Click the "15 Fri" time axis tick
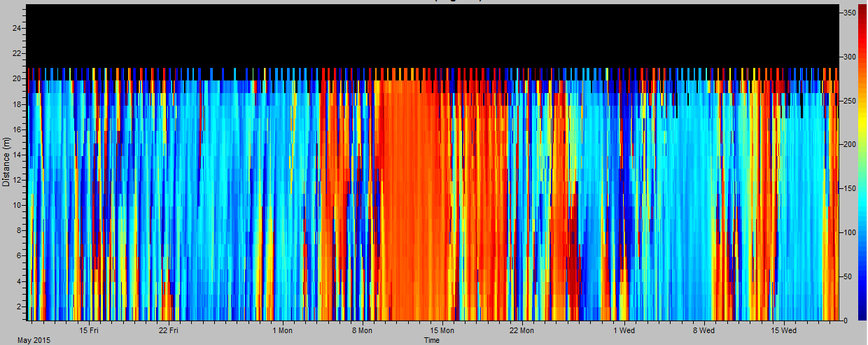This screenshot has width=868, height=345. click(88, 330)
